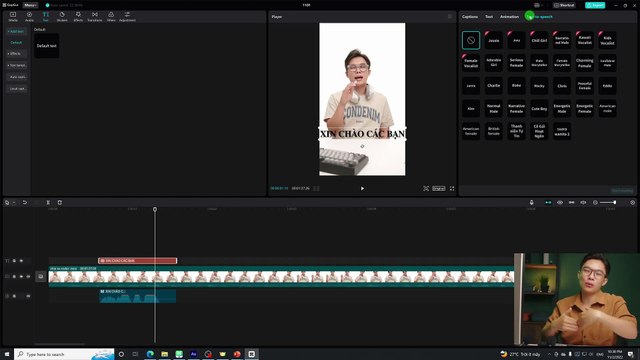Open the Transitions tab
The image size is (640, 360).
95,16
